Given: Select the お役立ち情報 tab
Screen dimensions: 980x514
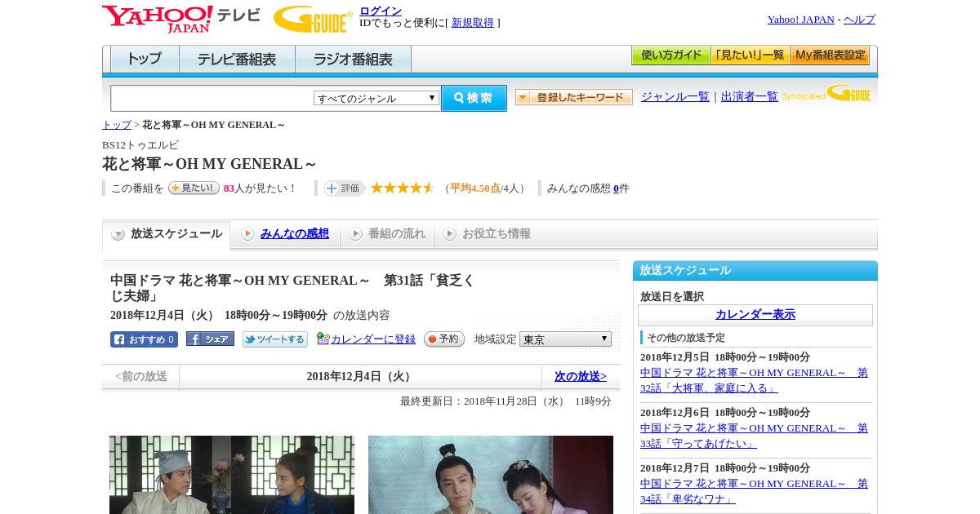Looking at the screenshot, I should [x=488, y=234].
